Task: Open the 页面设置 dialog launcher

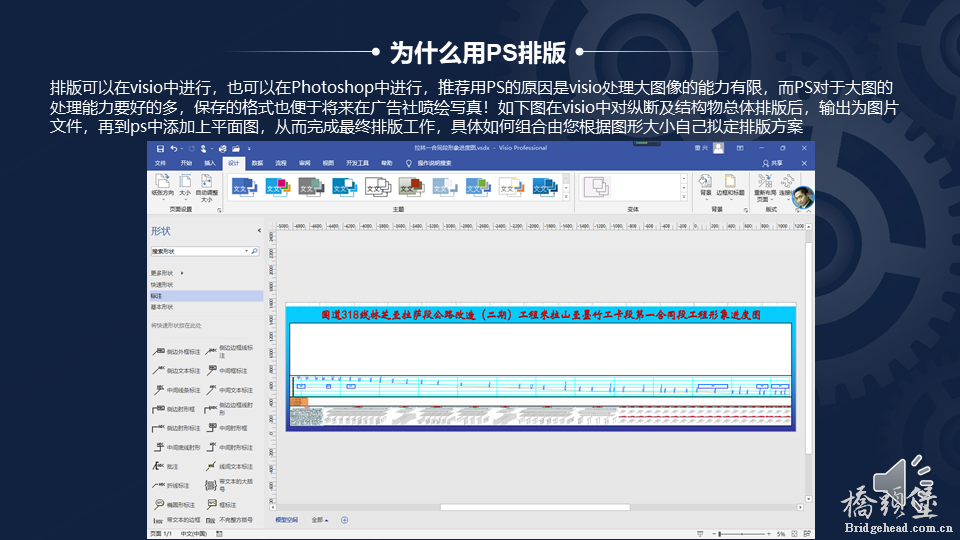Action: coord(219,210)
